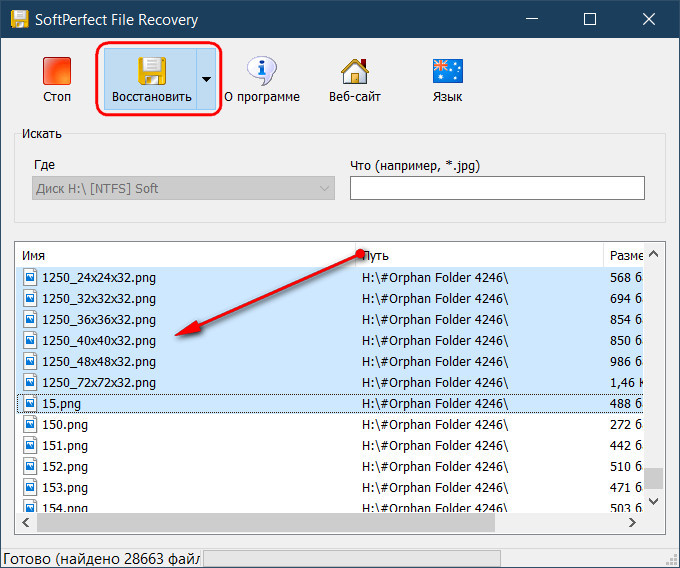
Task: Click the vertical scrollbar up arrow
Action: tap(654, 255)
